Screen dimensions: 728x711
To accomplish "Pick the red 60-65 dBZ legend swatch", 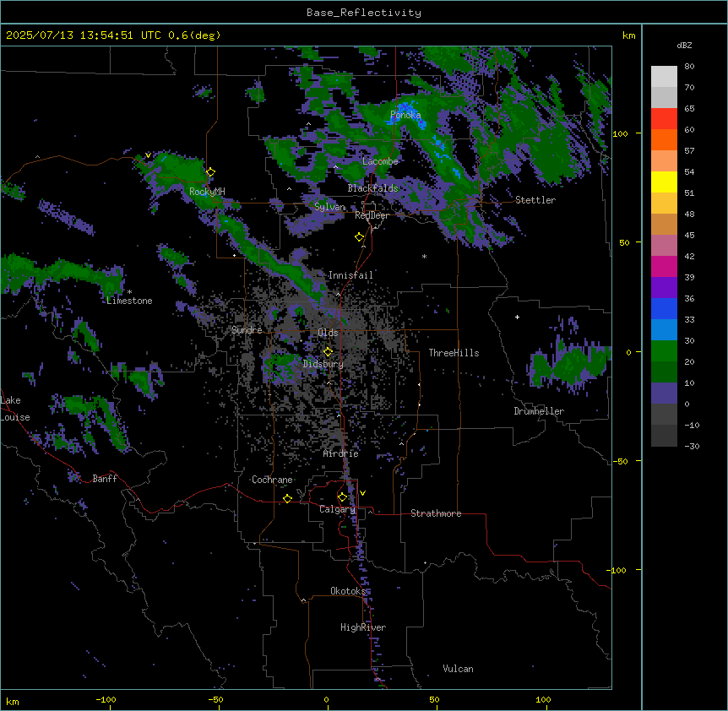I will (664, 119).
